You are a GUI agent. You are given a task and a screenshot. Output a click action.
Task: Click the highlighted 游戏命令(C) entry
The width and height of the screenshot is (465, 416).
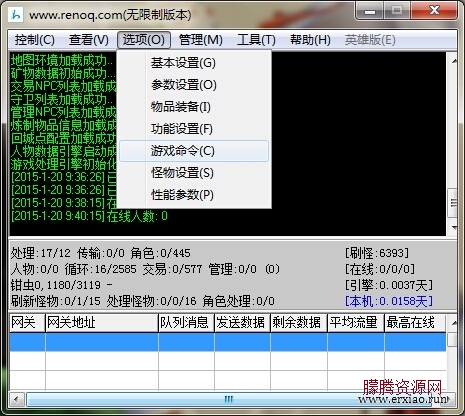(x=194, y=151)
